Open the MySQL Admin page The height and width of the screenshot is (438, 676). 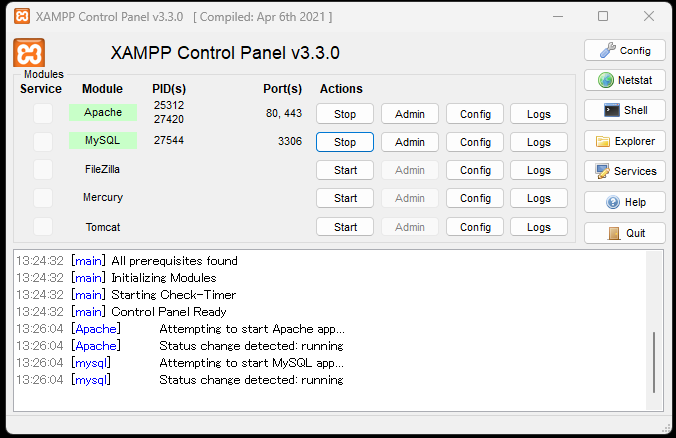[410, 142]
